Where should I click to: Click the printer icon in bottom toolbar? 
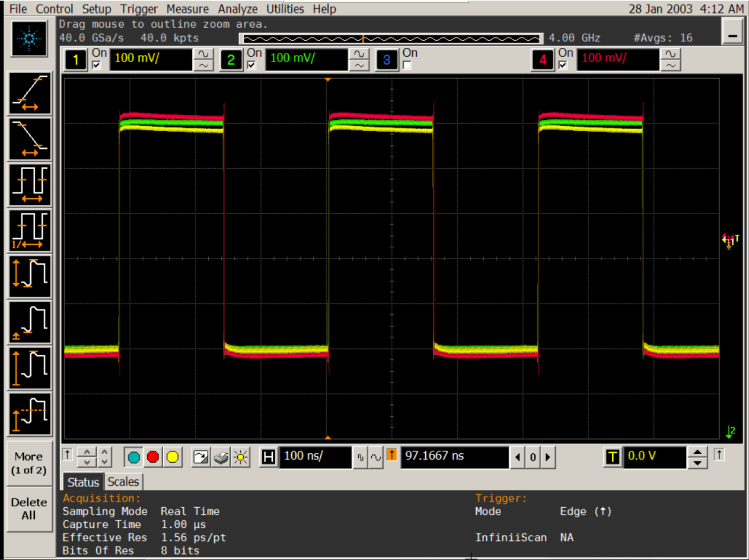[221, 457]
